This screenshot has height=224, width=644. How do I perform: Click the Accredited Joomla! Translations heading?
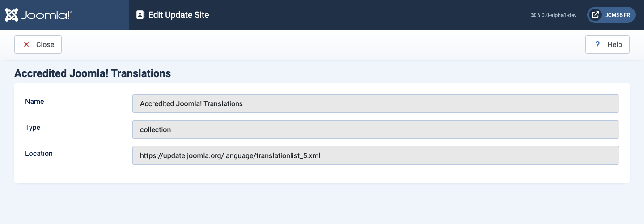93,73
